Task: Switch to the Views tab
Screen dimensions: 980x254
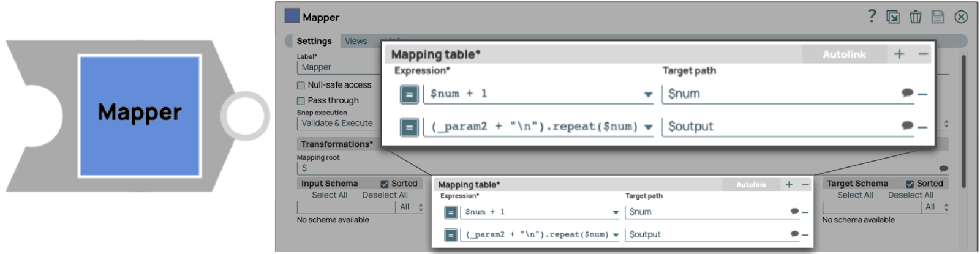Action: [356, 41]
